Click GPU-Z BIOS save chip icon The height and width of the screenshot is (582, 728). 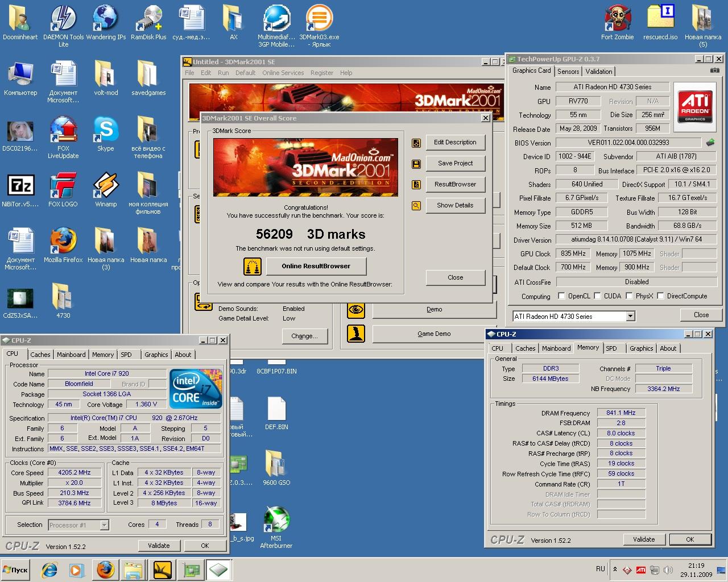click(710, 143)
